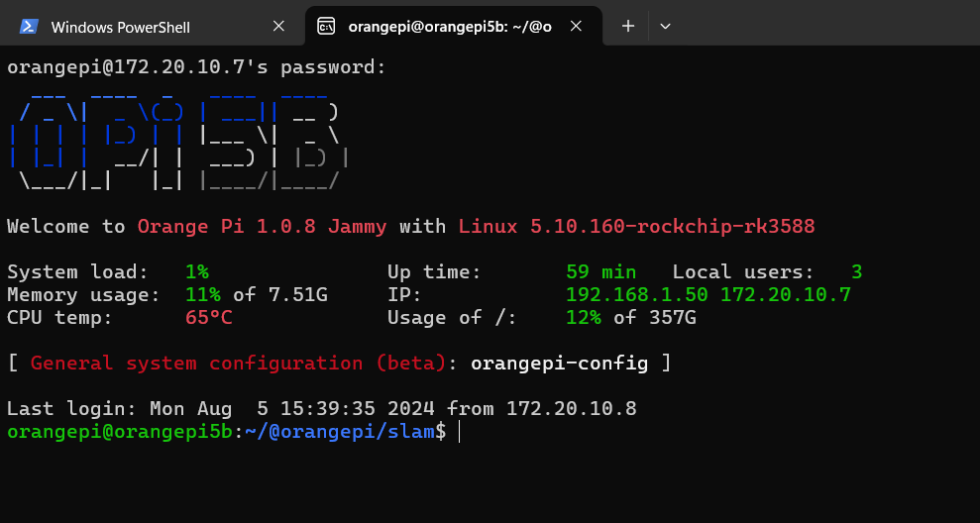Click the CPU temp 65°C value
The width and height of the screenshot is (980, 523).
[x=209, y=317]
